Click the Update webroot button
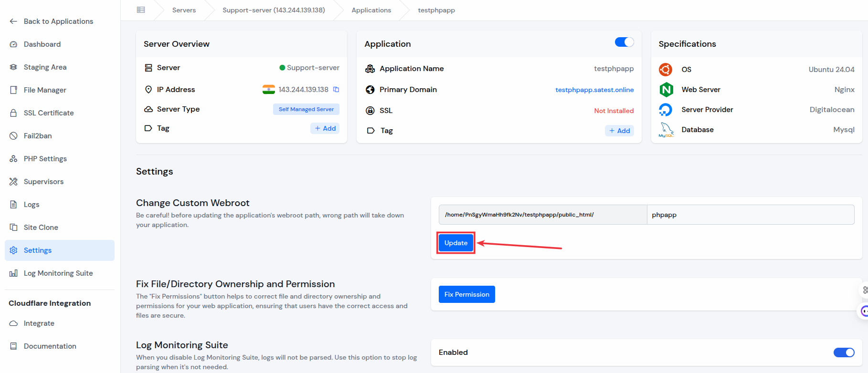 click(456, 243)
